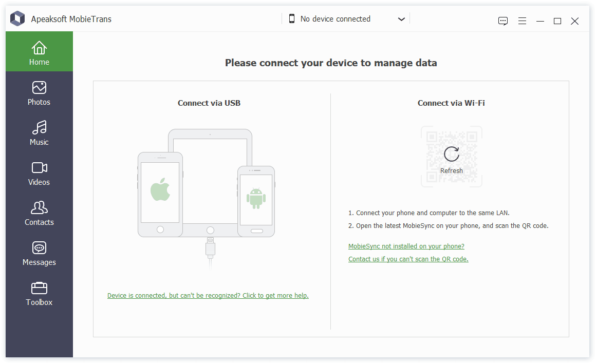Open the device not recognized help link
Image resolution: width=596 pixels, height=364 pixels.
208,296
